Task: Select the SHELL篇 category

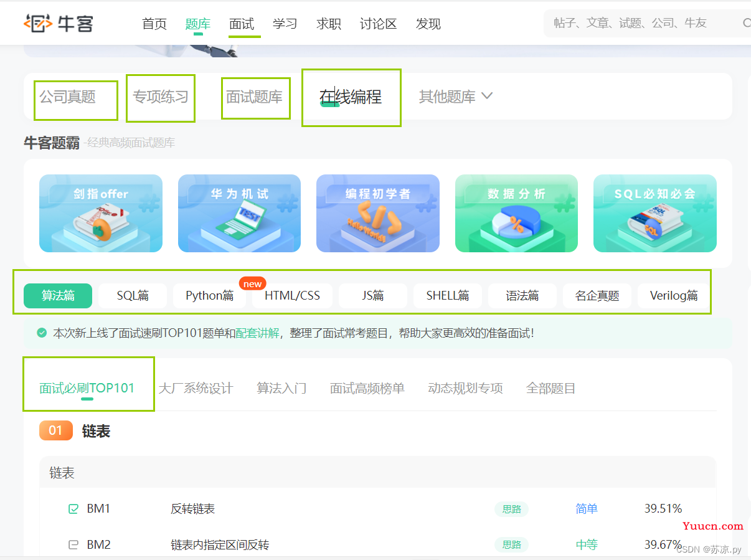Action: (x=448, y=296)
